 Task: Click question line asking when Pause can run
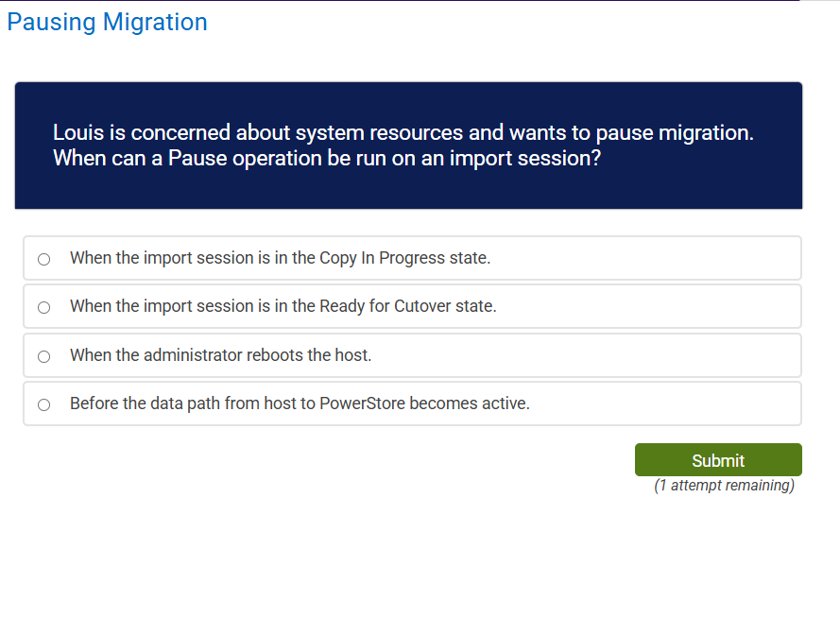326,158
